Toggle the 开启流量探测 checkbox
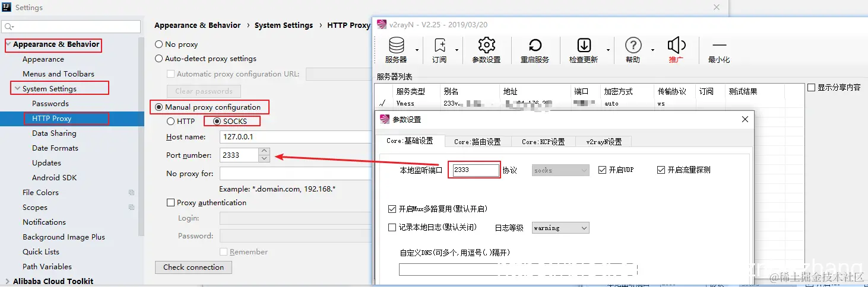 tap(661, 170)
